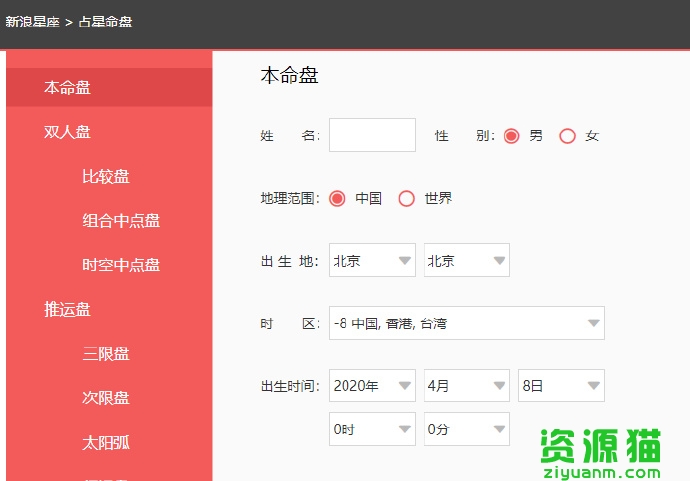This screenshot has width=690, height=481.
Task: Focus the 姓名 name input field
Action: coord(372,135)
